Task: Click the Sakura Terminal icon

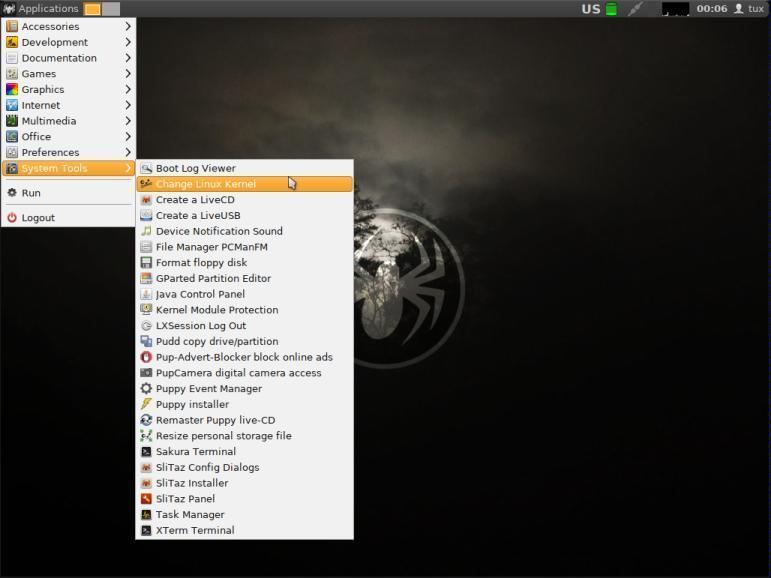Action: pos(146,452)
